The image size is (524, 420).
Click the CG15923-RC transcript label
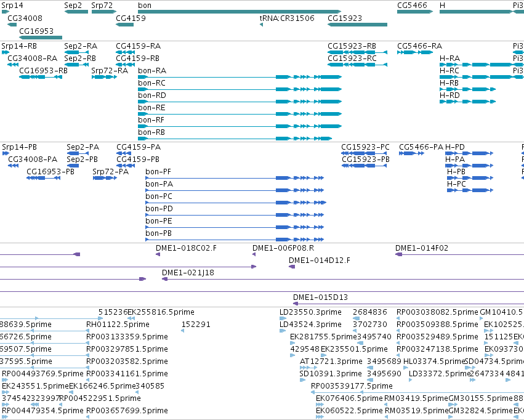[x=352, y=59]
